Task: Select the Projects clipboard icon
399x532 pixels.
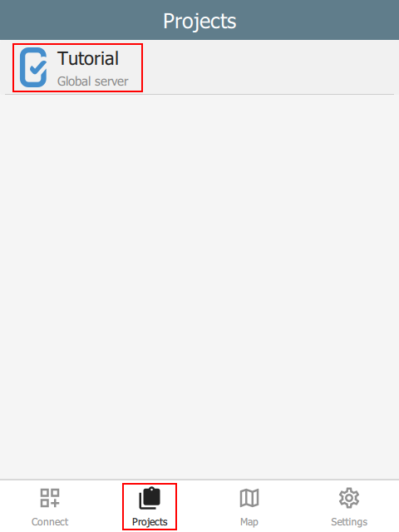Action: coord(150,498)
